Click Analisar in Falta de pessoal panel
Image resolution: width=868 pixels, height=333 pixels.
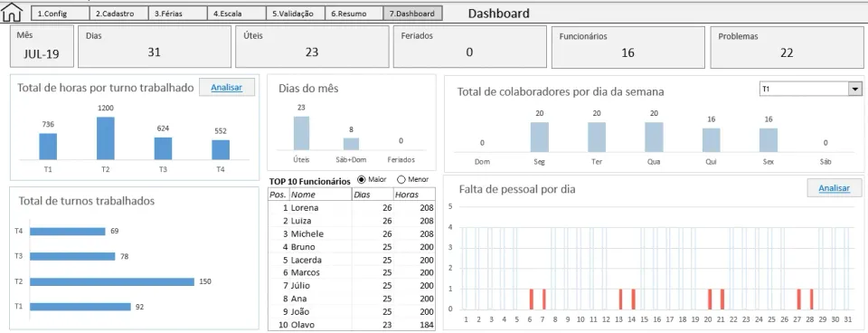(835, 188)
